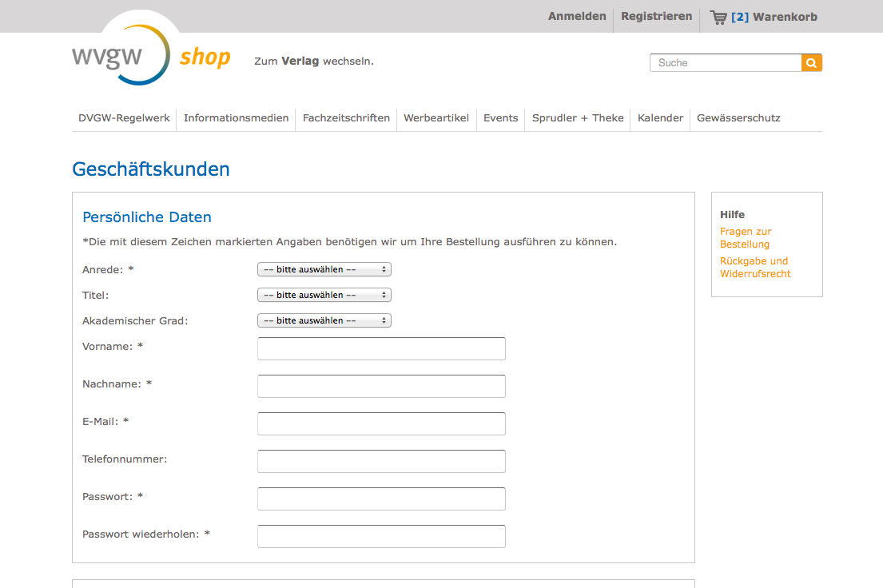Open the shopping cart icon
883x588 pixels.
[x=718, y=18]
